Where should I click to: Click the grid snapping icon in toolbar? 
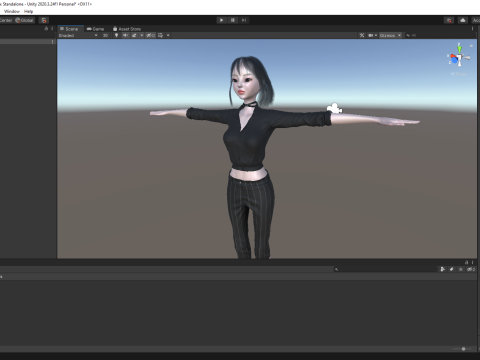(x=44, y=20)
